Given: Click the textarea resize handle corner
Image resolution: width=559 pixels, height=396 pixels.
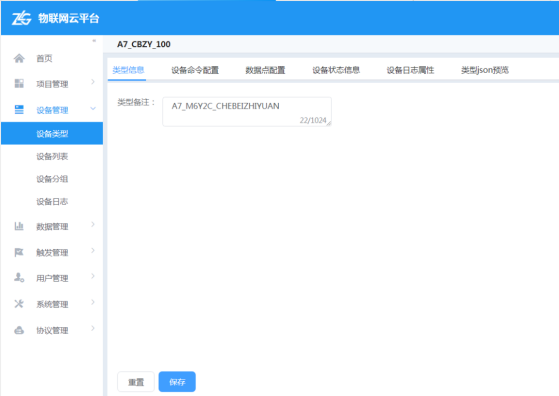Looking at the screenshot, I should (x=329, y=123).
